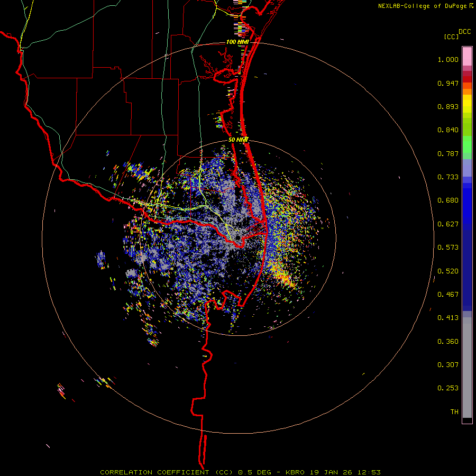Select the 0.840 scale value
476x476 pixels.
(448, 130)
